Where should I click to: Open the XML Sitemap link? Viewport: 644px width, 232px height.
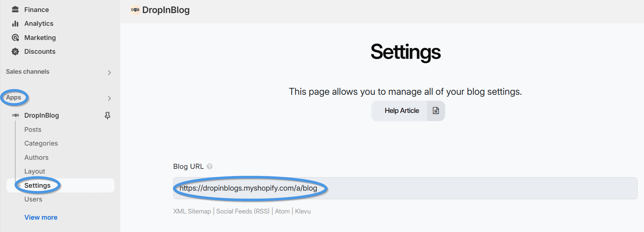(192, 211)
